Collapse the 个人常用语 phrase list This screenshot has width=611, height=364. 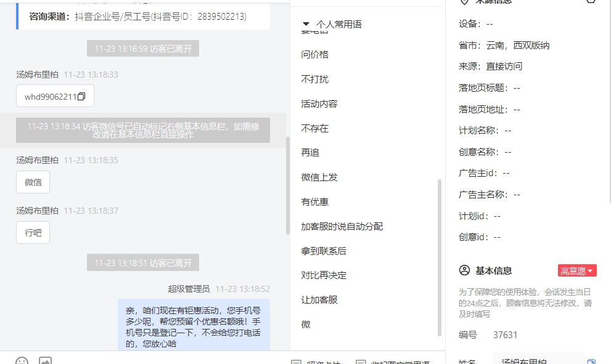pyautogui.click(x=306, y=24)
